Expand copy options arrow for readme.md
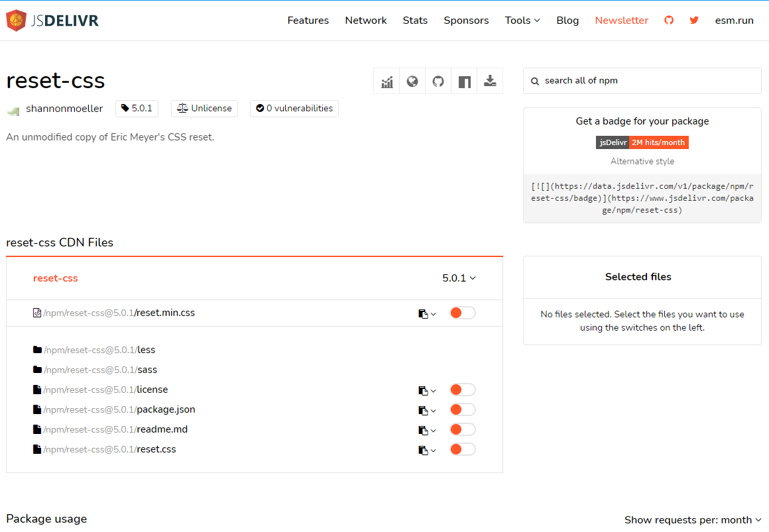Image resolution: width=769 pixels, height=532 pixels. pyautogui.click(x=433, y=431)
